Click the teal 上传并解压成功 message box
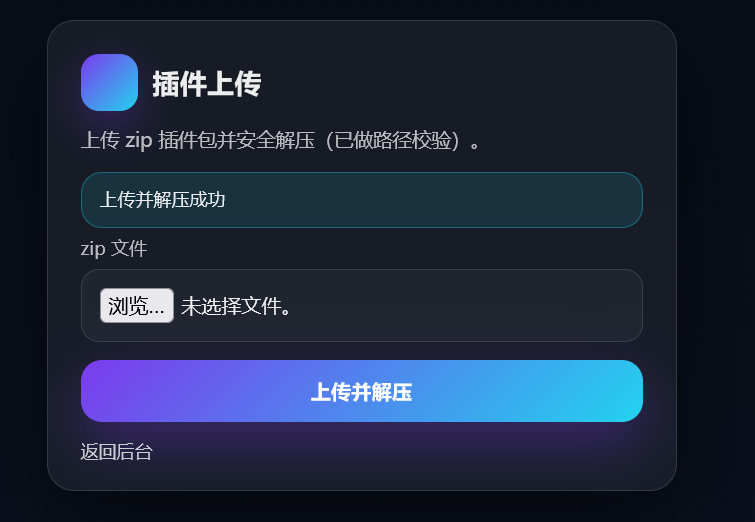 tap(362, 200)
